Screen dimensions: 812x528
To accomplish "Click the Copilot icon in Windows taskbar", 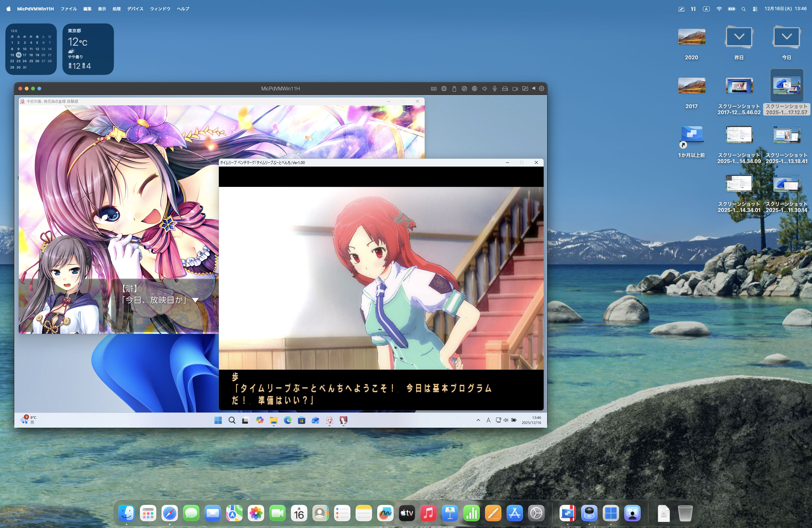I will click(x=260, y=420).
